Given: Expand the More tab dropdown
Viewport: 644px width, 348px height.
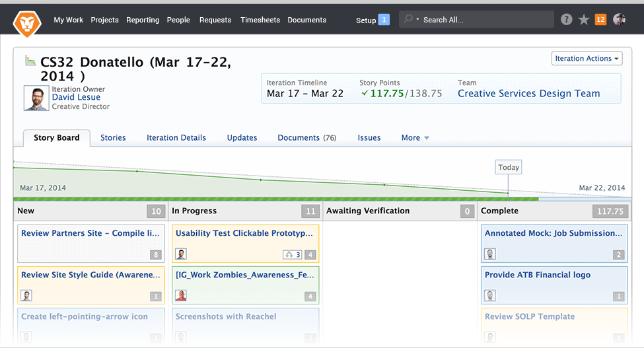Looking at the screenshot, I should pyautogui.click(x=415, y=138).
